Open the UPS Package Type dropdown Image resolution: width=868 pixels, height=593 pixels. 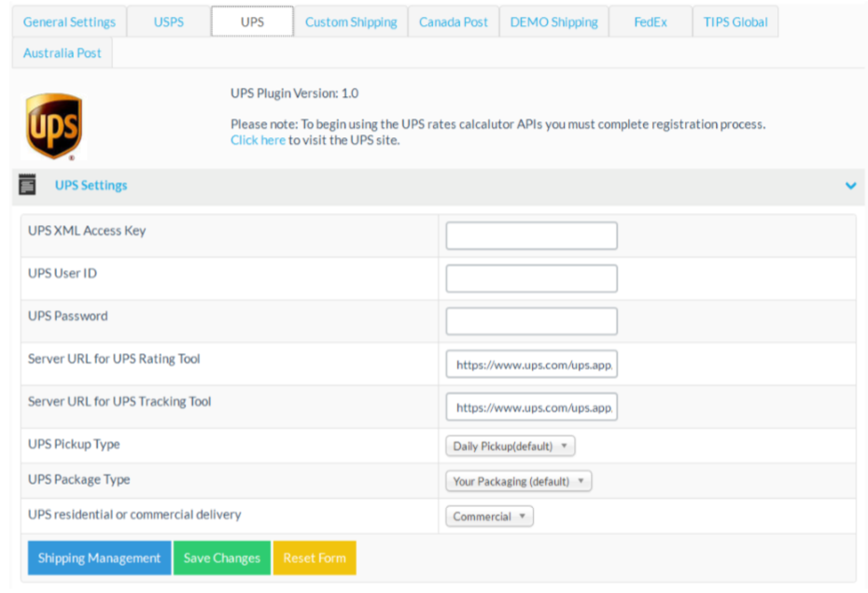tap(518, 482)
